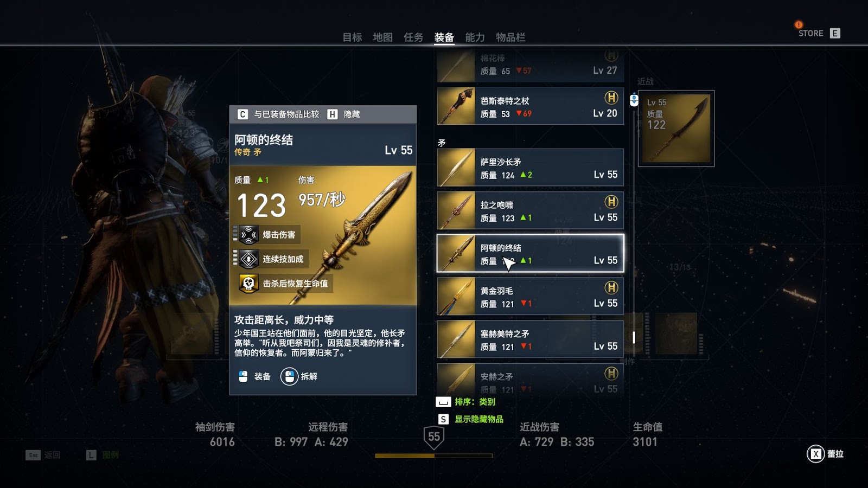The height and width of the screenshot is (488, 868).
Task: Select the equipped 近战 weapon thumbnail
Action: point(676,129)
